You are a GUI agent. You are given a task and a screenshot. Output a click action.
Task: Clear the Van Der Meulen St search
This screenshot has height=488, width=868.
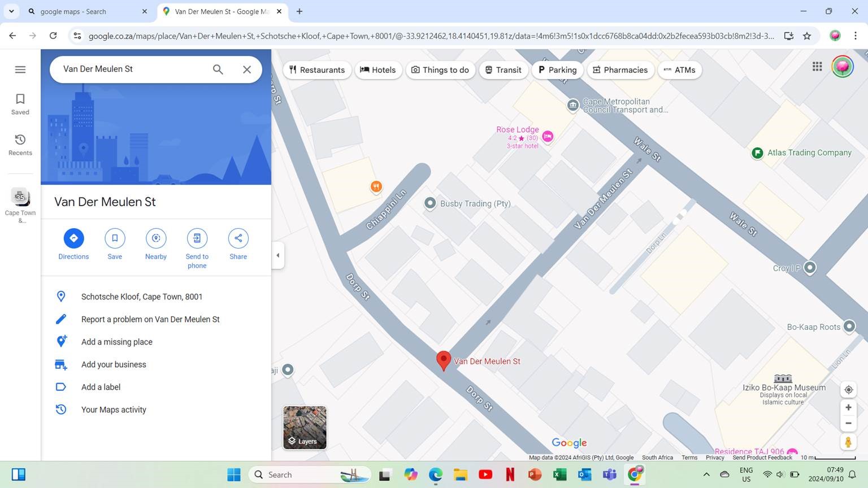(247, 69)
